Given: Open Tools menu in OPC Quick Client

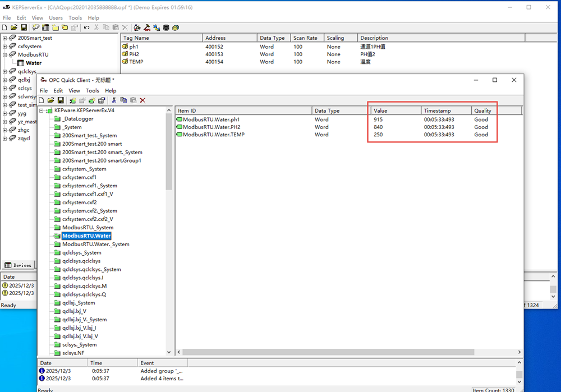Looking at the screenshot, I should [x=92, y=90].
